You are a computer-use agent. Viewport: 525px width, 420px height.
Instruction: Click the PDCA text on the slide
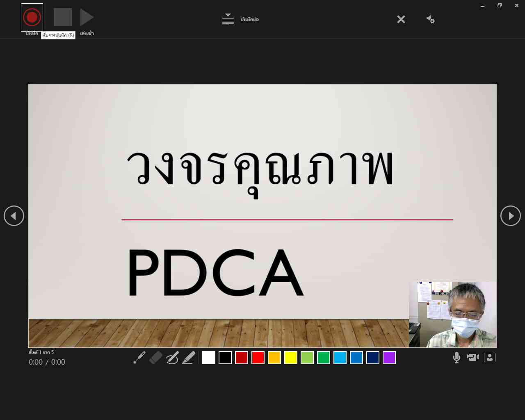[216, 273]
